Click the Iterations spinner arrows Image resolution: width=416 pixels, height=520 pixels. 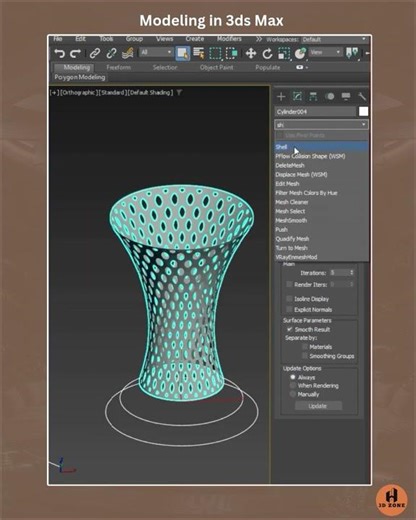click(x=351, y=273)
